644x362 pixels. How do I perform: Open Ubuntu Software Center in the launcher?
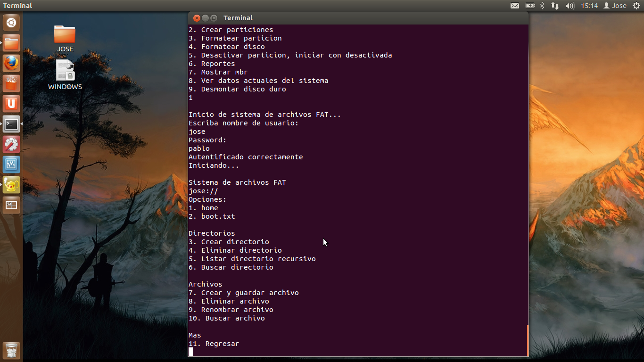(11, 84)
